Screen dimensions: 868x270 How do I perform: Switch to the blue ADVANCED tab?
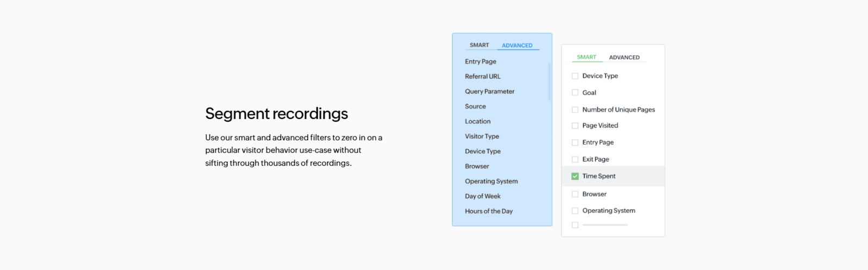pyautogui.click(x=517, y=46)
